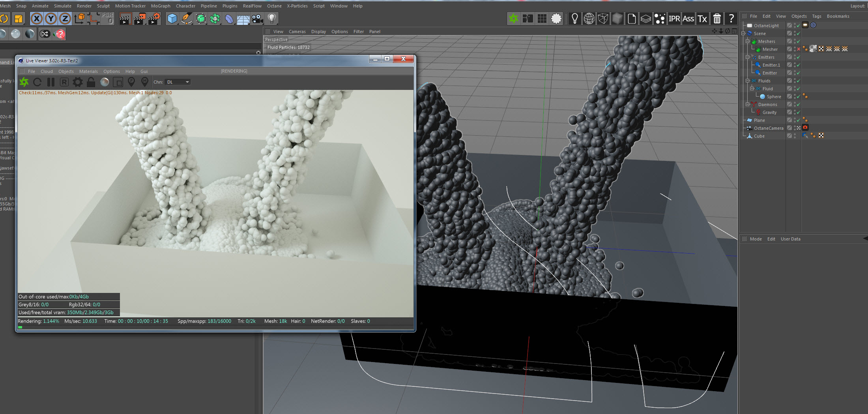The height and width of the screenshot is (414, 868).
Task: Open the Cameras menu in the viewport
Action: tap(297, 32)
